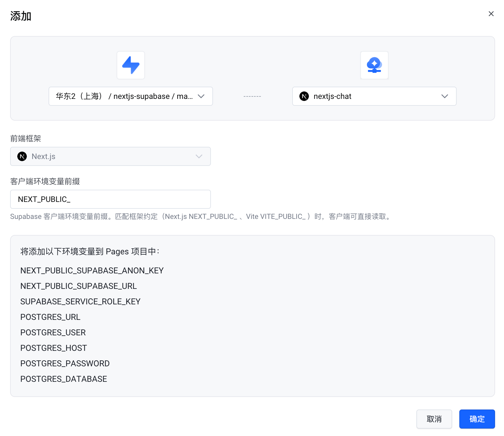Click the chevron in the Supabase project selector
Image resolution: width=504 pixels, height=436 pixels.
pyautogui.click(x=201, y=96)
